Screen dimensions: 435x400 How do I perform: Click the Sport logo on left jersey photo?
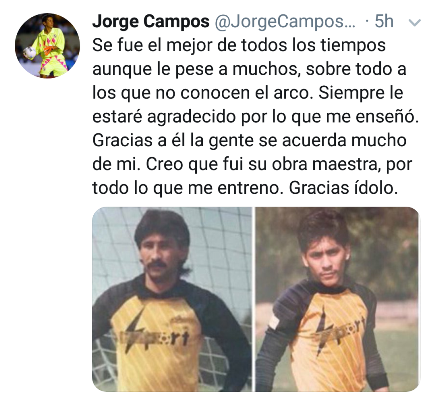pos(157,335)
